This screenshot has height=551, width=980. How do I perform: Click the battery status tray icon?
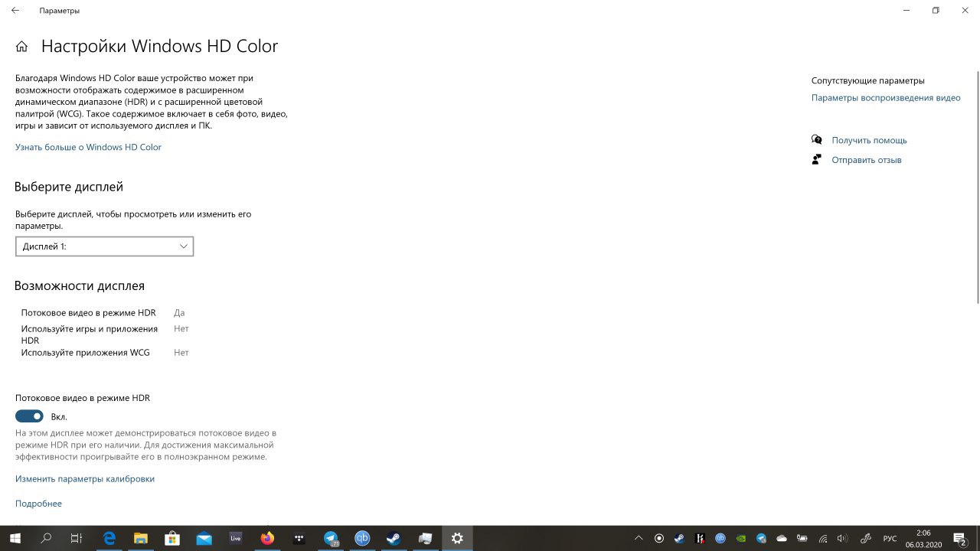[x=802, y=539]
